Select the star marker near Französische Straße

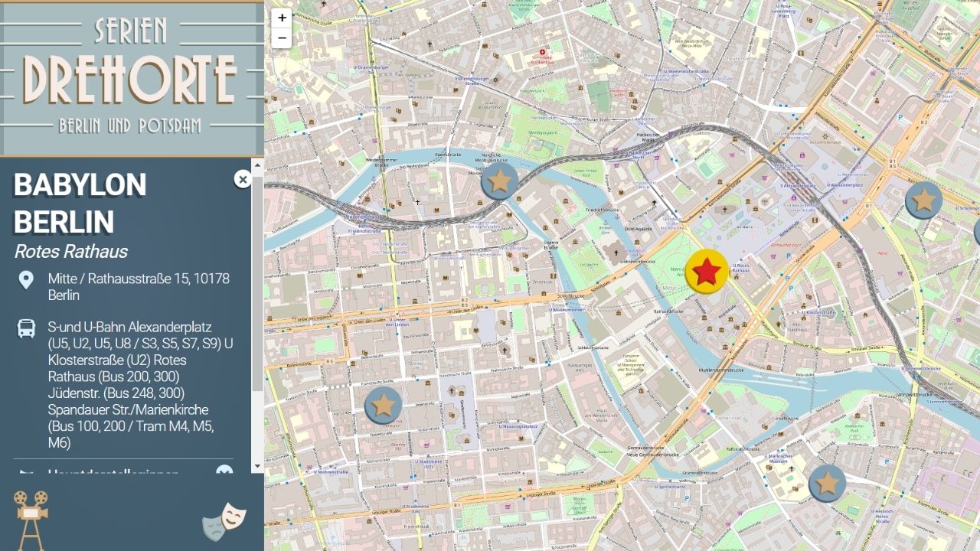(x=384, y=406)
